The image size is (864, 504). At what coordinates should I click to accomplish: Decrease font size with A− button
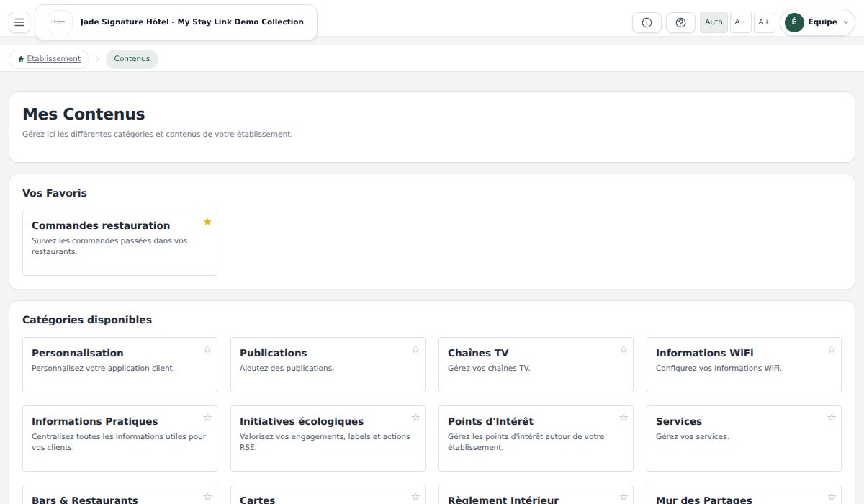tap(740, 22)
